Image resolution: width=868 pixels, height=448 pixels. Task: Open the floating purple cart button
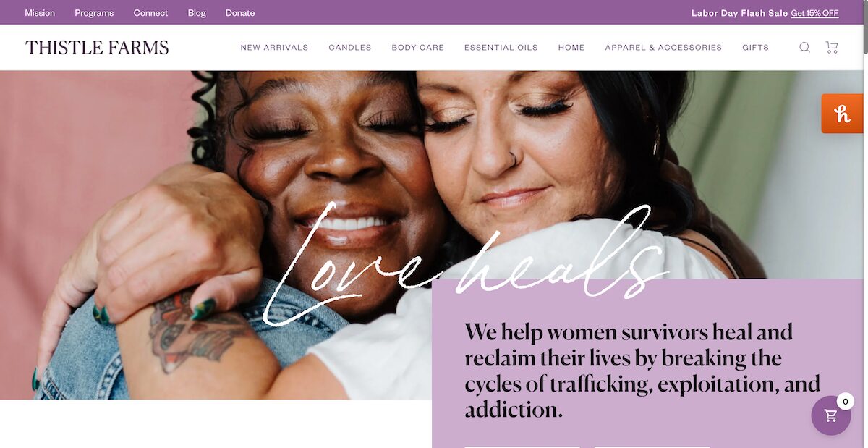[831, 415]
